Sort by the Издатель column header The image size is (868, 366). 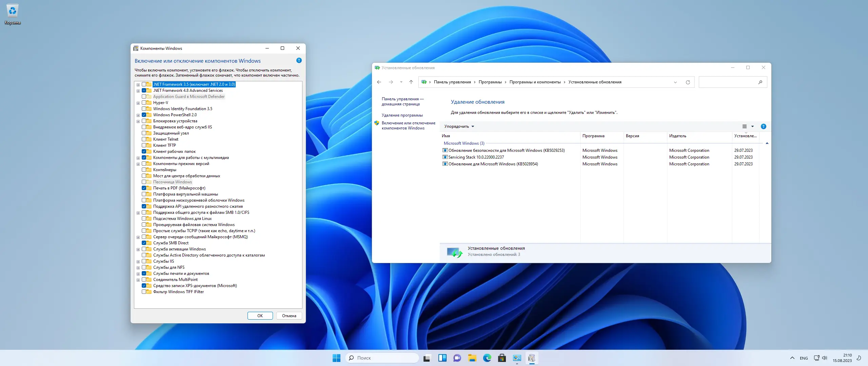[x=677, y=136]
